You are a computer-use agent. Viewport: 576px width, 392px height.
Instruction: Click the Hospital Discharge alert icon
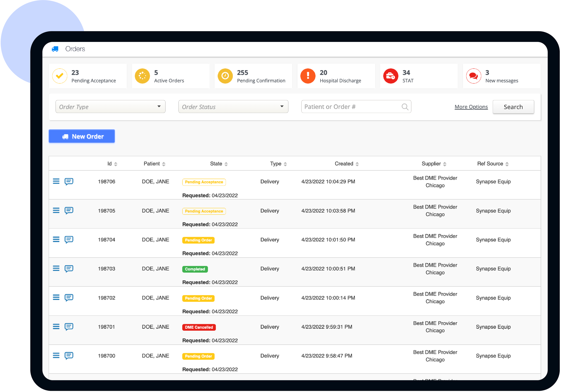[x=308, y=76]
